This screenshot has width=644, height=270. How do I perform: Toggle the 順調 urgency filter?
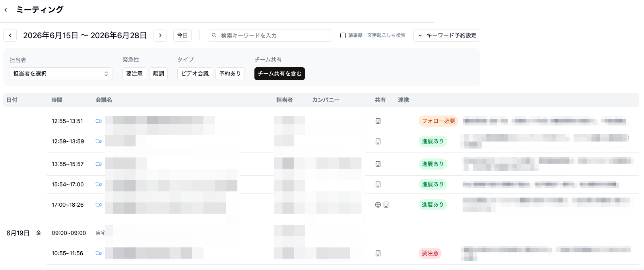coord(159,74)
